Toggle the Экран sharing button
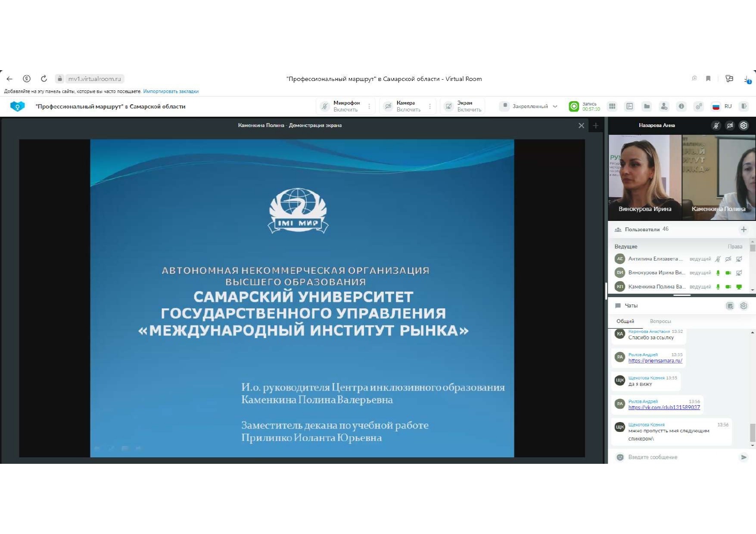 pos(464,106)
